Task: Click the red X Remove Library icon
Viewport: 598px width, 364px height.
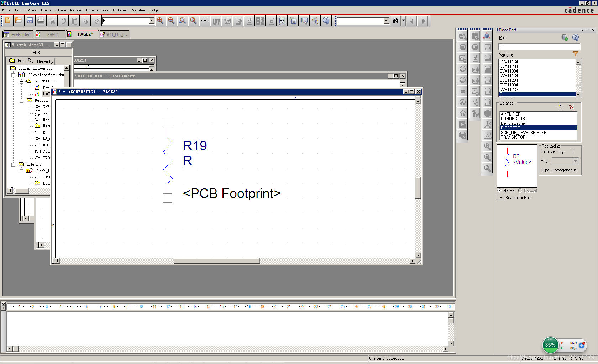Action: point(571,107)
